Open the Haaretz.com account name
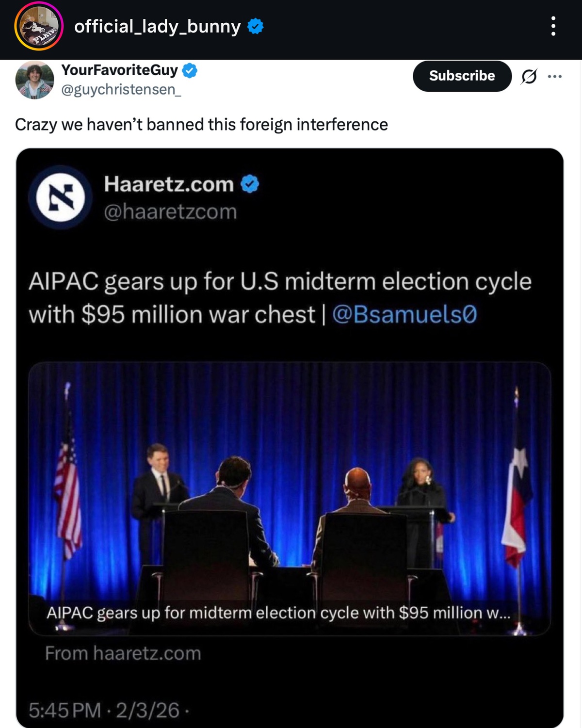This screenshot has width=582, height=728. 169,184
